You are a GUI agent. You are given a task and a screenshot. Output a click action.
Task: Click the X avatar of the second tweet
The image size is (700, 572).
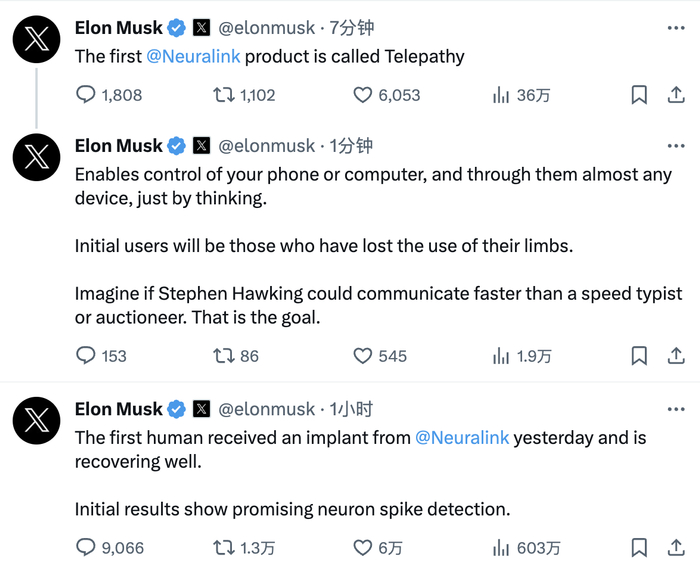37,158
